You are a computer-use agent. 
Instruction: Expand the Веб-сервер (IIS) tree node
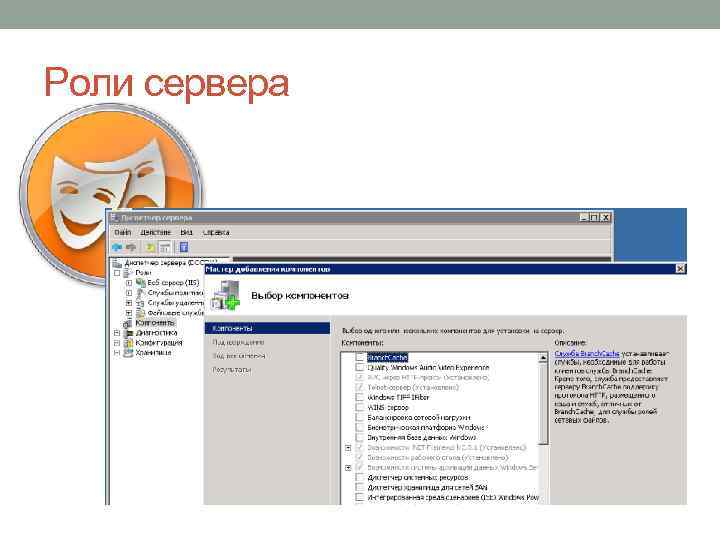click(129, 283)
